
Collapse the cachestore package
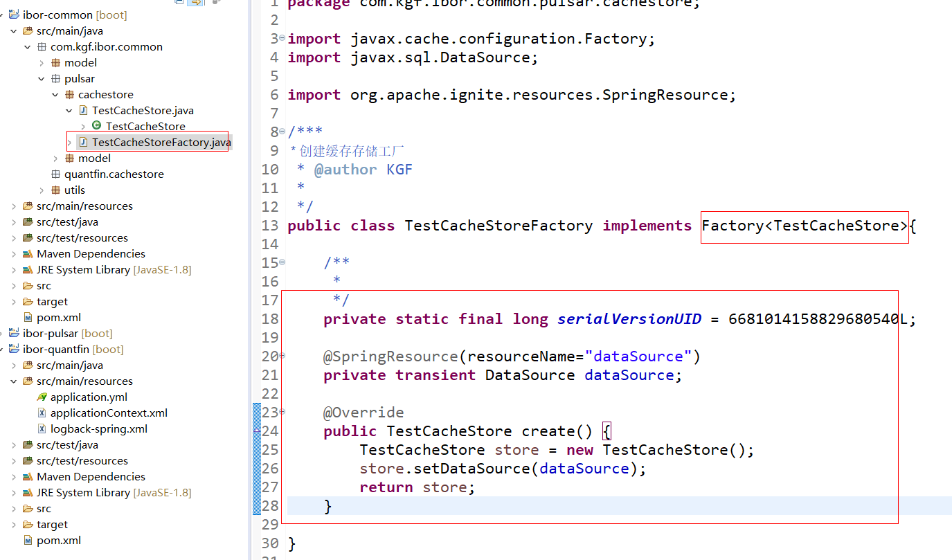(55, 94)
